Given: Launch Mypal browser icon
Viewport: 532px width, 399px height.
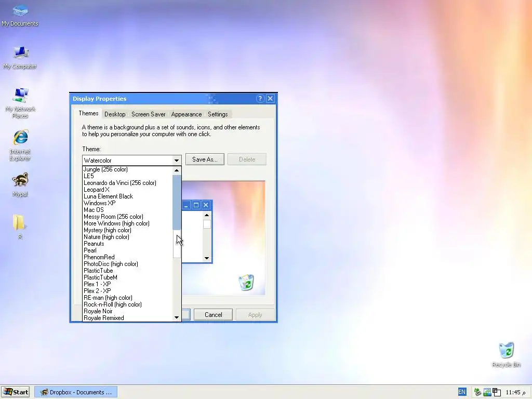Looking at the screenshot, I should click(20, 185).
